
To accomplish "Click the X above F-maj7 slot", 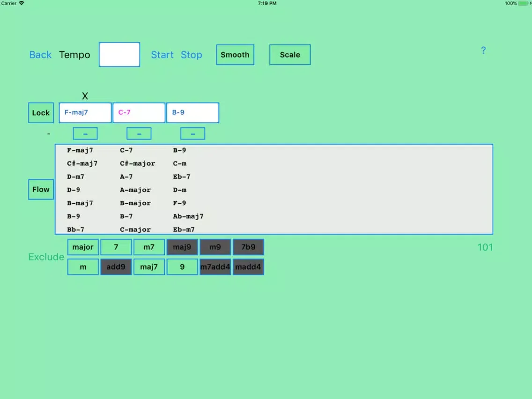I will tap(85, 96).
